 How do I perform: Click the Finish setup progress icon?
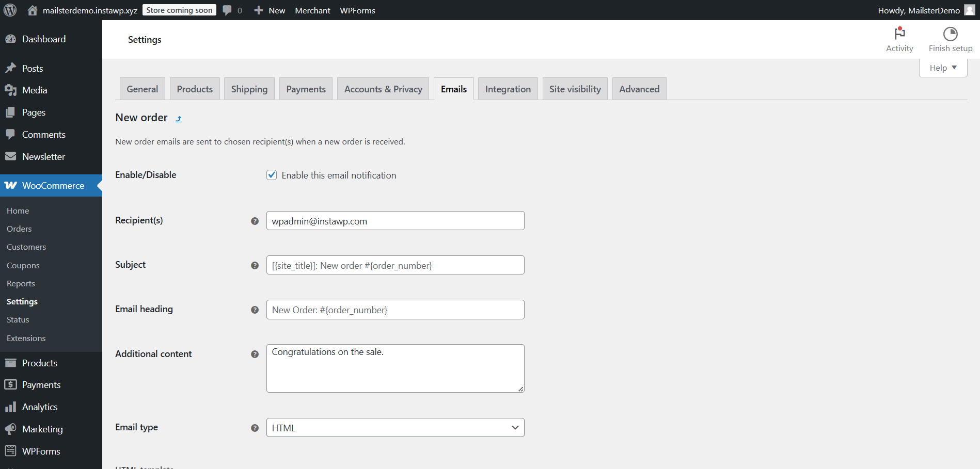(x=950, y=34)
